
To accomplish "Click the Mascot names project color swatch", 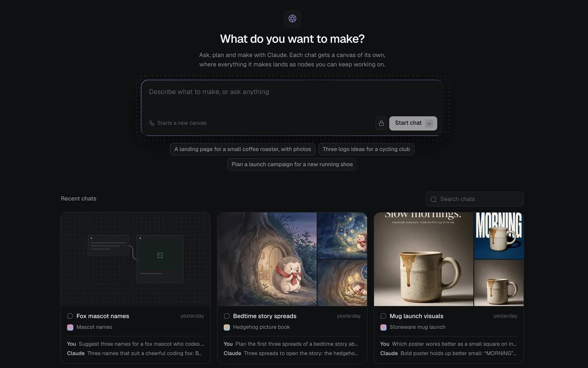I will coord(70,327).
